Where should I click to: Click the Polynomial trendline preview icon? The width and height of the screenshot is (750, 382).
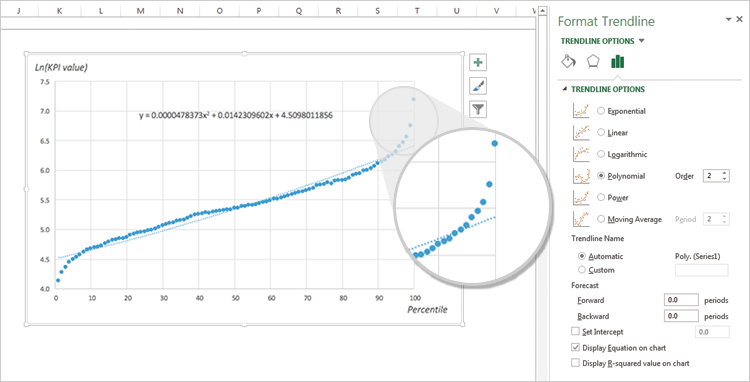click(581, 176)
